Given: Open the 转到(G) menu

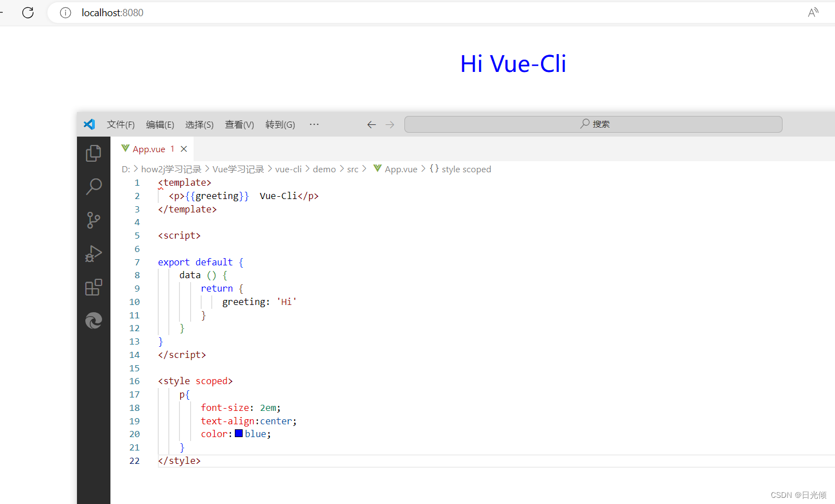Looking at the screenshot, I should pos(280,124).
